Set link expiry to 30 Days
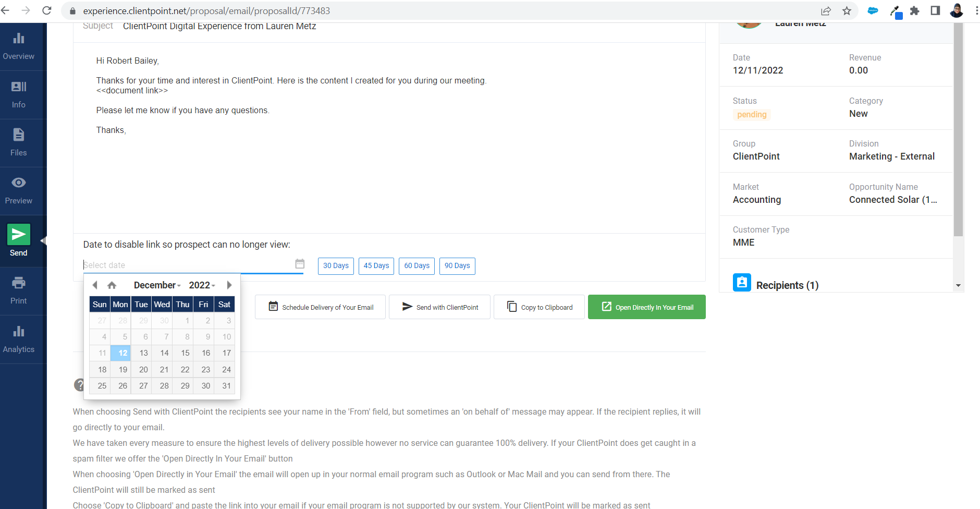 [336, 266]
